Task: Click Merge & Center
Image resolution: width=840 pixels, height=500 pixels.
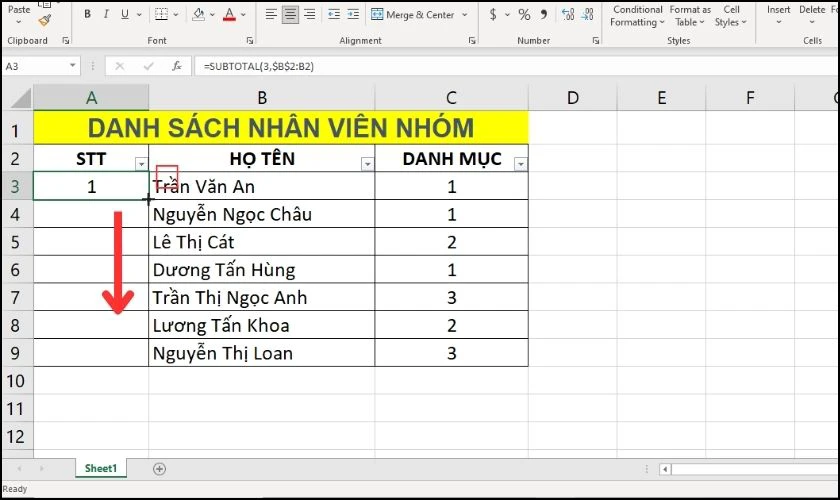Action: tap(412, 15)
